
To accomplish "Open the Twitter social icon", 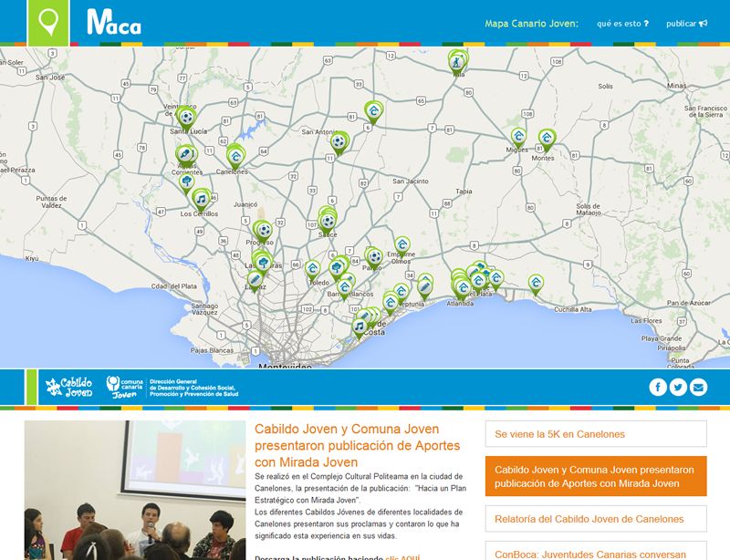I will coord(678,387).
